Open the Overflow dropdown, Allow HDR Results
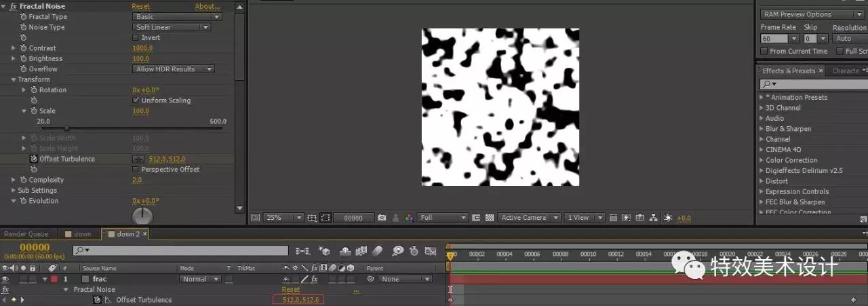 click(174, 69)
